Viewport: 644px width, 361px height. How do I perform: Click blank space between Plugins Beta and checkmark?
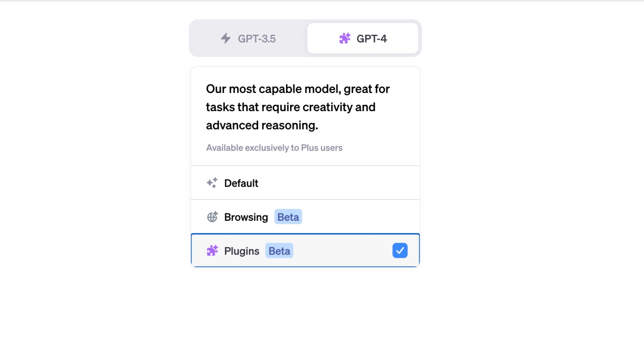343,251
